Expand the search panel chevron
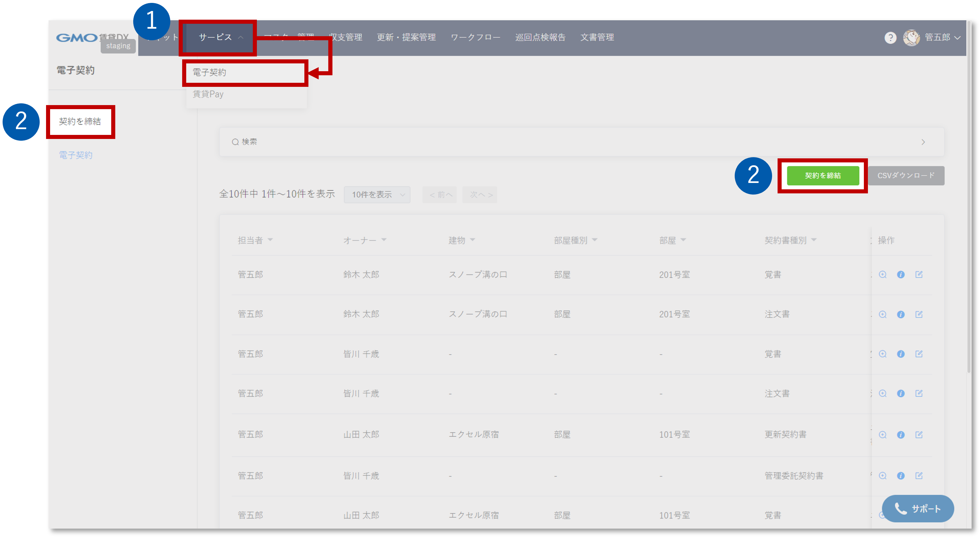This screenshot has width=980, height=537. (x=923, y=142)
